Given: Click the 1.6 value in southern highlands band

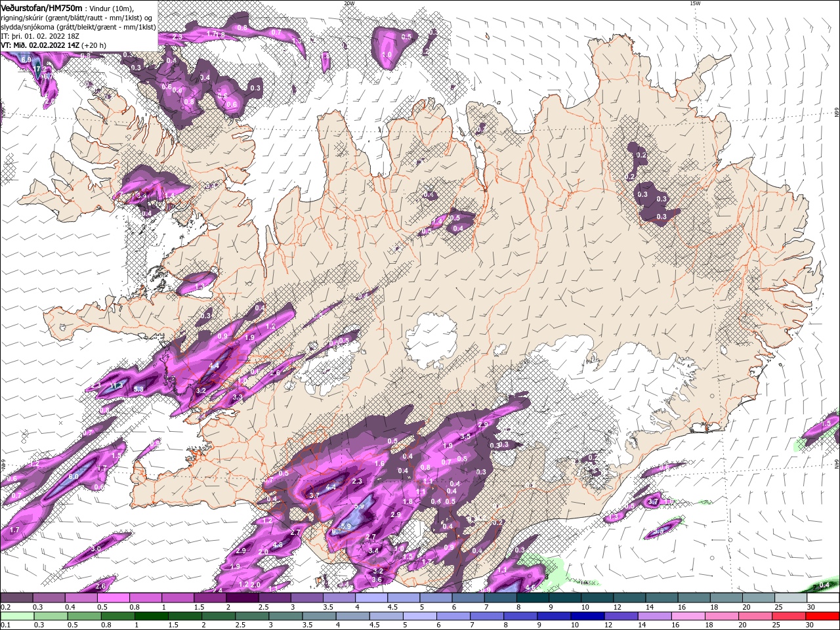Looking at the screenshot, I should (379, 464).
